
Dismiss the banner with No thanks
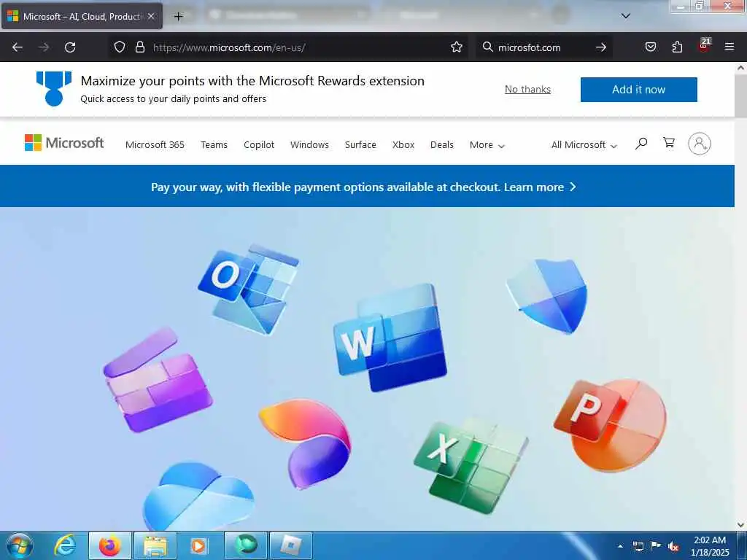(x=527, y=90)
